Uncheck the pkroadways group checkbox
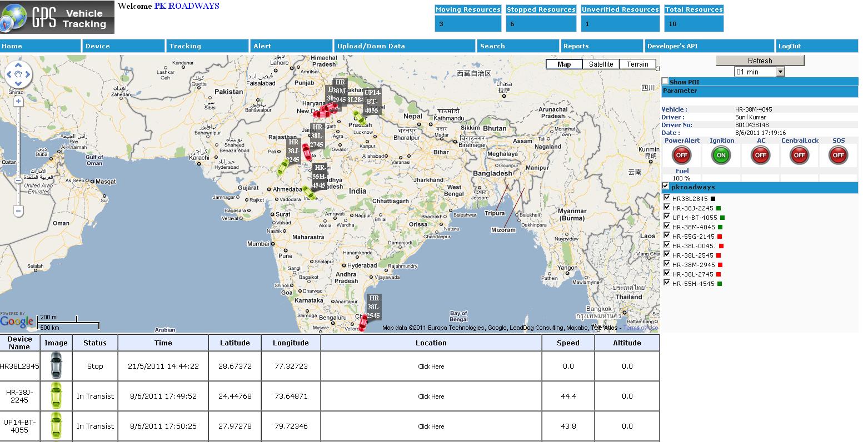Viewport: 868px width, 442px height. [x=666, y=187]
